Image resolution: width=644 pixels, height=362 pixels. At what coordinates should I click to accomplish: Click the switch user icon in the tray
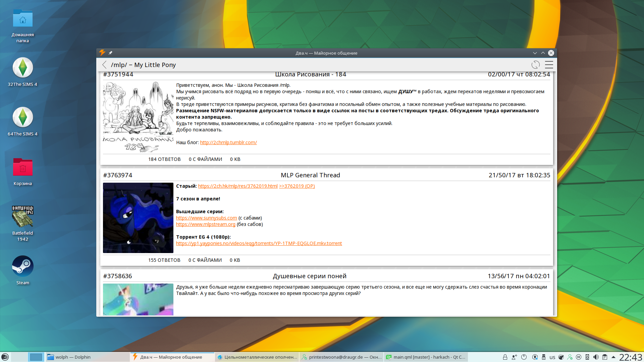click(x=514, y=357)
